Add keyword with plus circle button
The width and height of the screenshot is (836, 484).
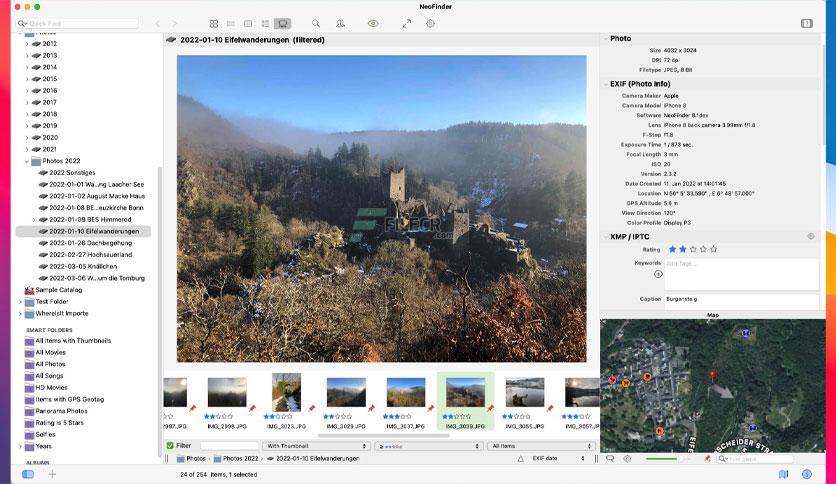pos(658,274)
